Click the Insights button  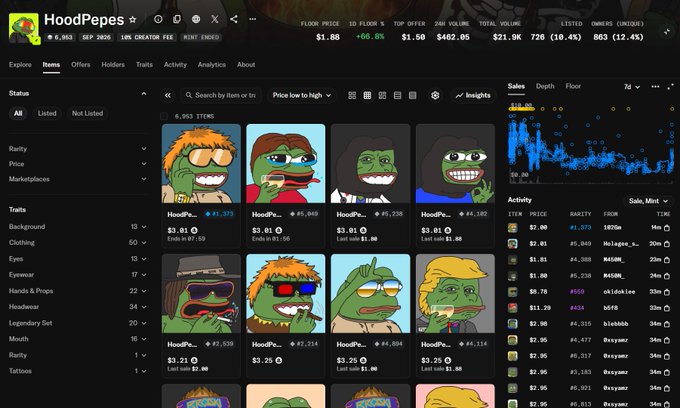pyautogui.click(x=473, y=95)
